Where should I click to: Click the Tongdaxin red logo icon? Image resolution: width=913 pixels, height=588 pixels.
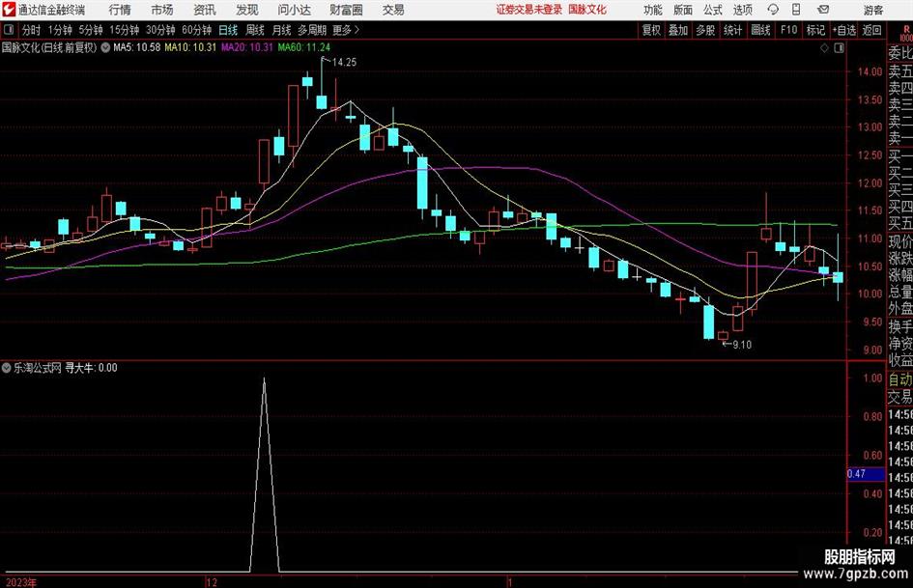point(9,10)
